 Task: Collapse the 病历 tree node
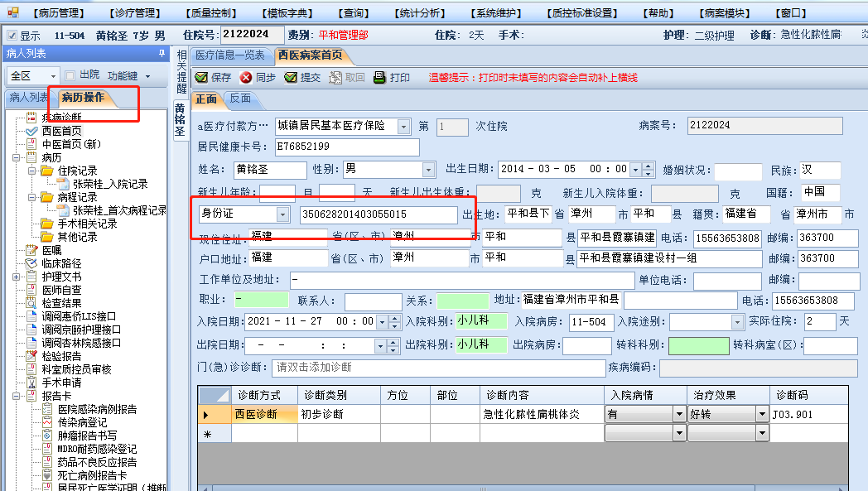coord(16,157)
